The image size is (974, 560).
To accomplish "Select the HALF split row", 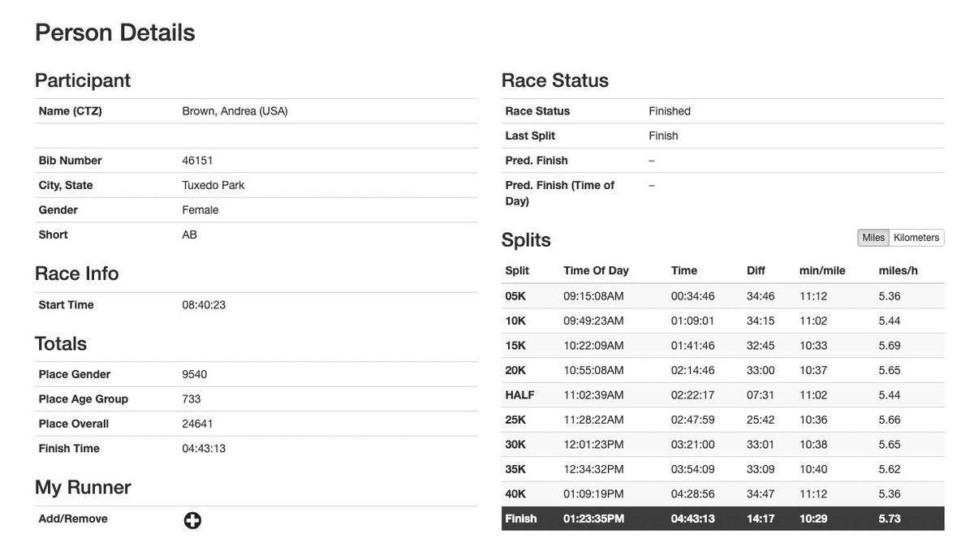I will pyautogui.click(x=722, y=394).
